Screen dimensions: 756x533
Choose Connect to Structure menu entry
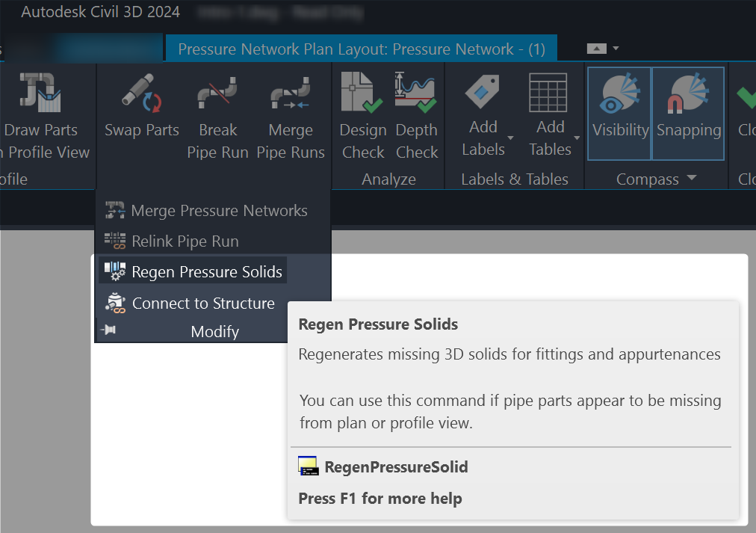190,303
